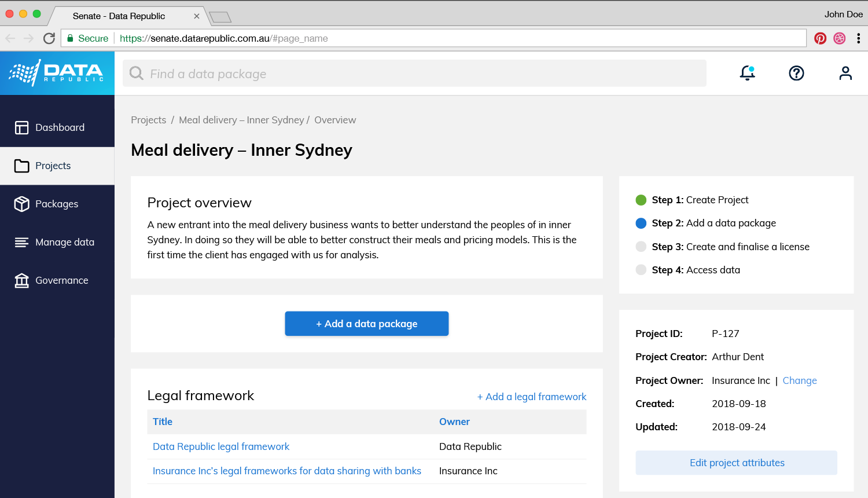This screenshot has height=498, width=868.
Task: Open Chrome three-dot menu
Action: point(858,38)
